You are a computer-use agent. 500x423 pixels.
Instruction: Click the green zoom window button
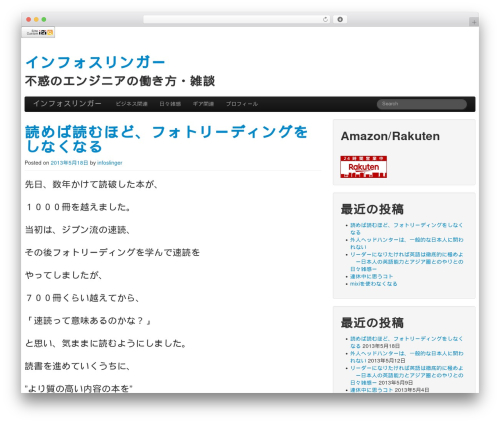[x=44, y=19]
